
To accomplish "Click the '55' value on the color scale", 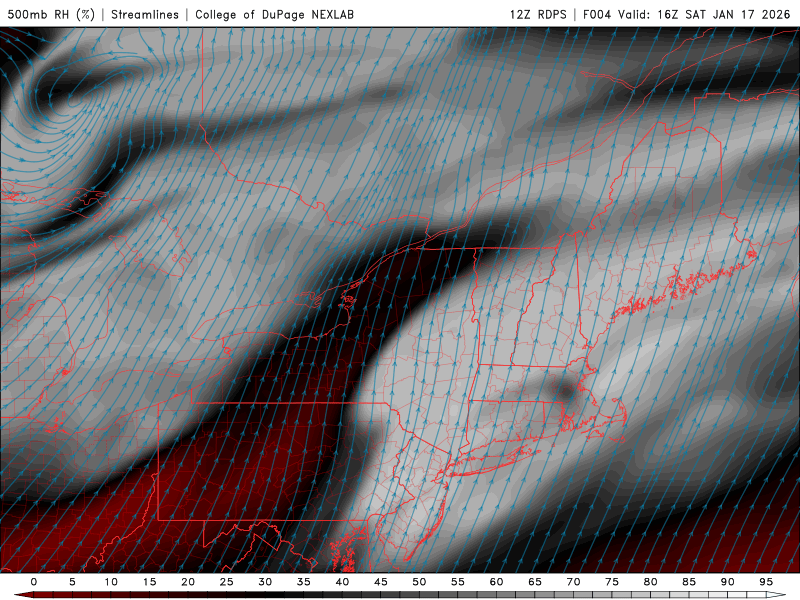I will click(x=458, y=582).
